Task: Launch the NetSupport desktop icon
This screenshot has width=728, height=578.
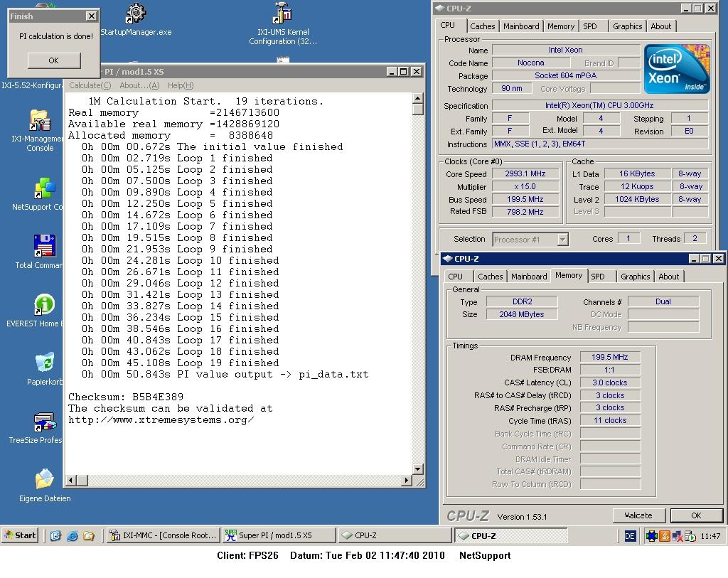Action: [x=45, y=189]
